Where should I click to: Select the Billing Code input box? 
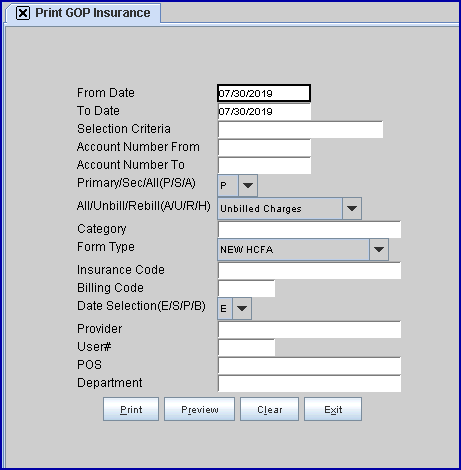(246, 288)
